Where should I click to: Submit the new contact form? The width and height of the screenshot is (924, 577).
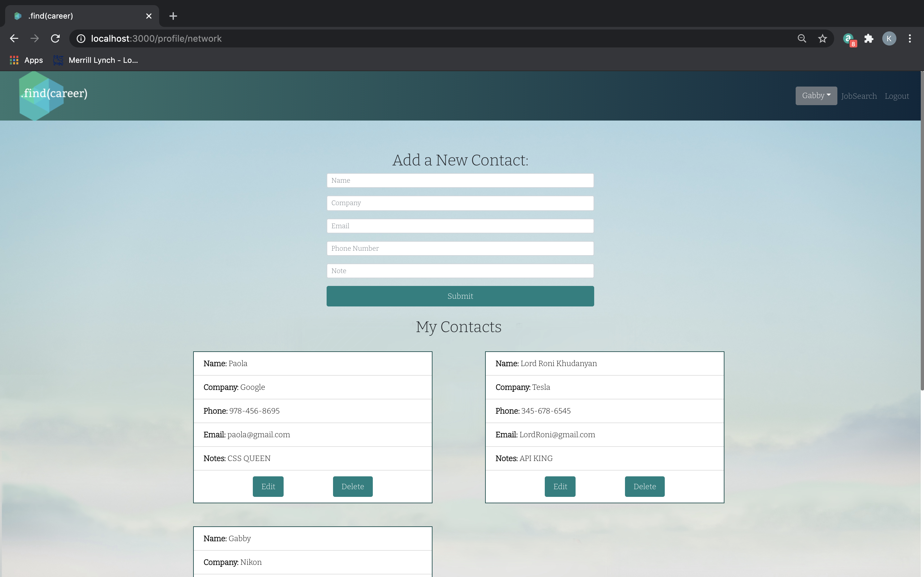pyautogui.click(x=460, y=296)
